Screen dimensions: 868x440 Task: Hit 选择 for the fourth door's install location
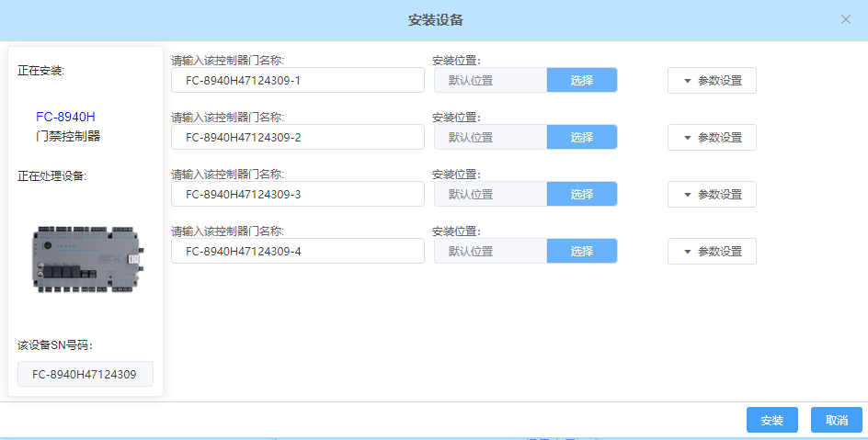[x=581, y=252]
